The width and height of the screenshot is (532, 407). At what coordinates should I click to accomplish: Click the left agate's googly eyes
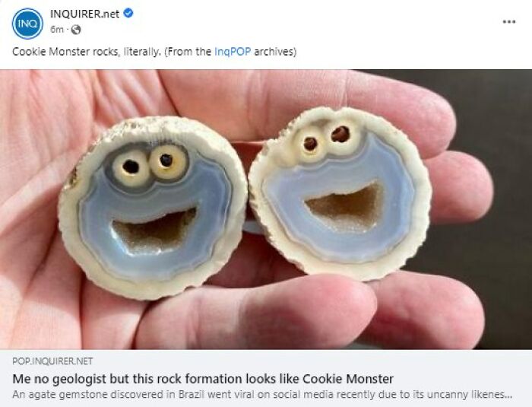tap(150, 164)
